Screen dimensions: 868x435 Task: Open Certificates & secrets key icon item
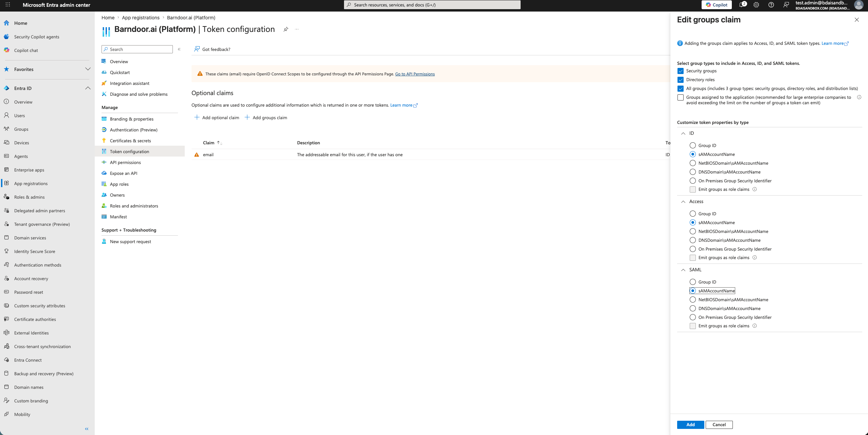tap(130, 141)
